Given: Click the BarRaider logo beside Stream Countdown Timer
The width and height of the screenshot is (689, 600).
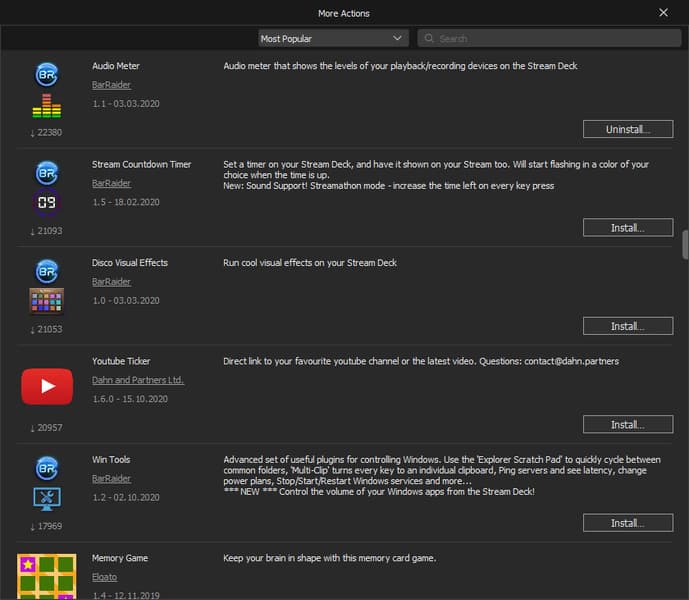Looking at the screenshot, I should (x=47, y=173).
